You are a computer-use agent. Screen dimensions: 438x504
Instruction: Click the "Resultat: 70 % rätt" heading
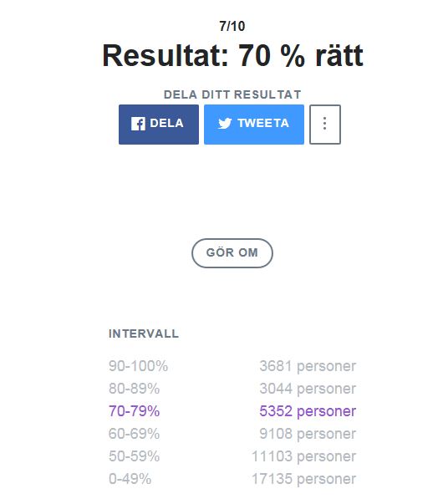232,56
